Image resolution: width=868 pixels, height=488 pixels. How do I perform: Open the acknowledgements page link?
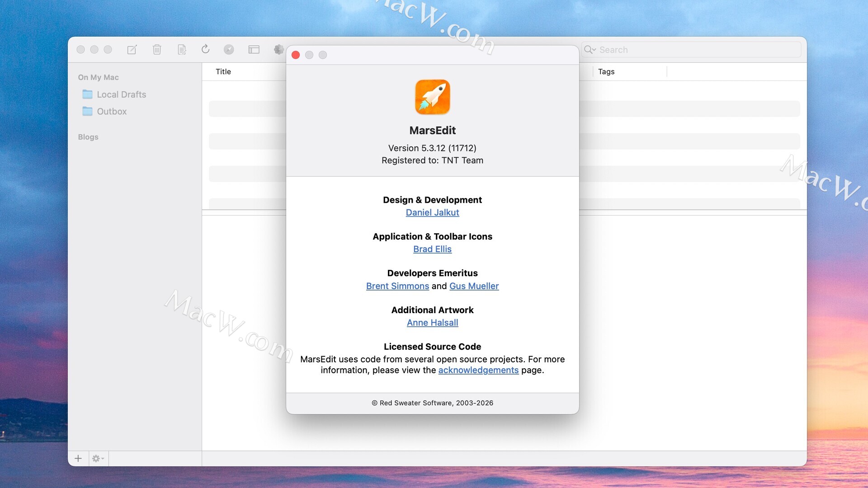click(x=478, y=370)
